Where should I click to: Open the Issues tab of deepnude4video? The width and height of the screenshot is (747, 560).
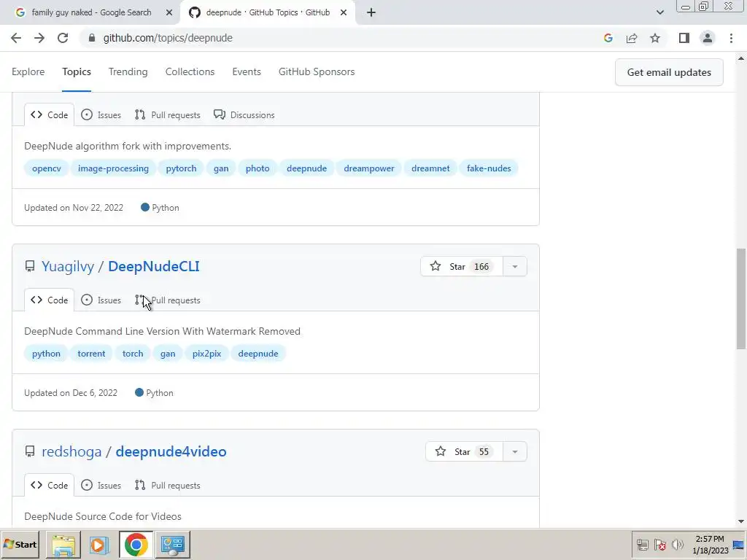click(x=101, y=486)
